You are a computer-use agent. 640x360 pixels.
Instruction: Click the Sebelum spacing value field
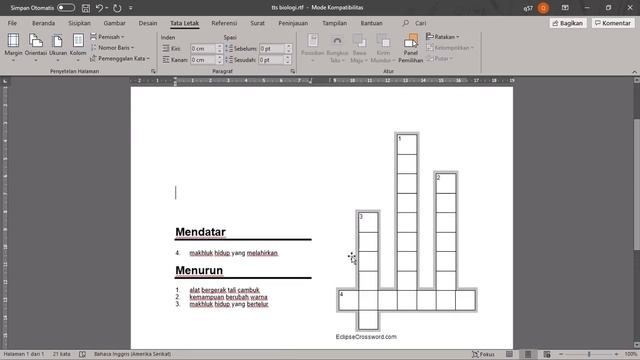pyautogui.click(x=272, y=49)
